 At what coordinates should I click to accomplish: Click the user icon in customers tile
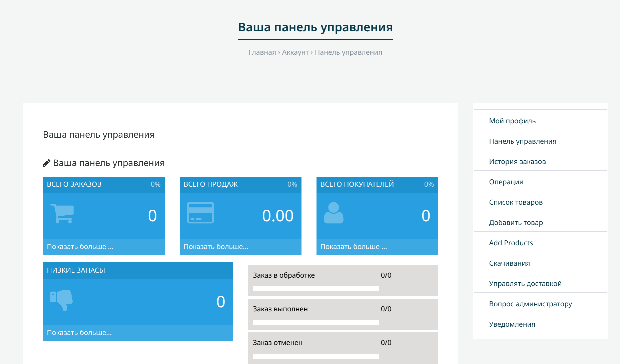click(x=334, y=213)
